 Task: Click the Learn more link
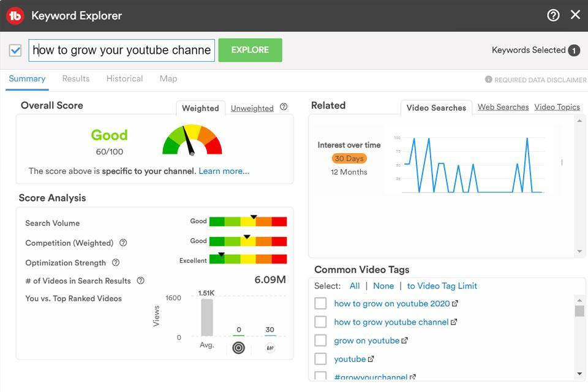point(224,171)
